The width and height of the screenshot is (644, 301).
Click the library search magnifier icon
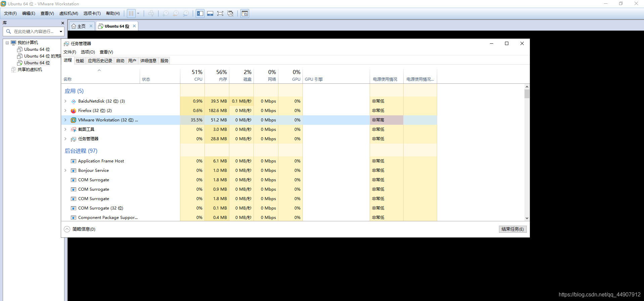coord(8,31)
